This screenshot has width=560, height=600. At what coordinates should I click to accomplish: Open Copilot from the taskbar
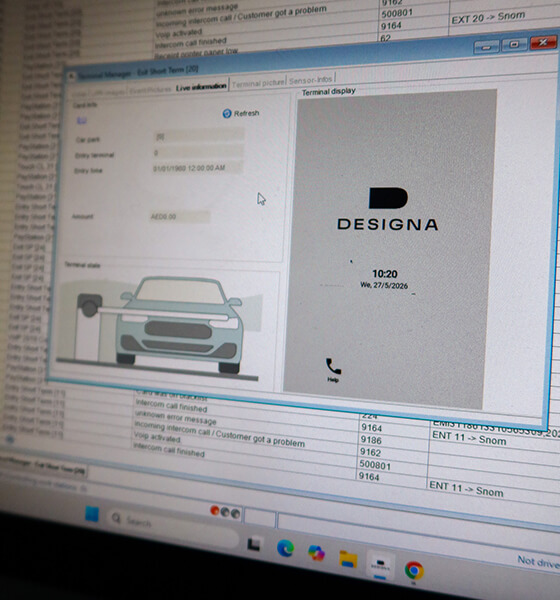316,553
